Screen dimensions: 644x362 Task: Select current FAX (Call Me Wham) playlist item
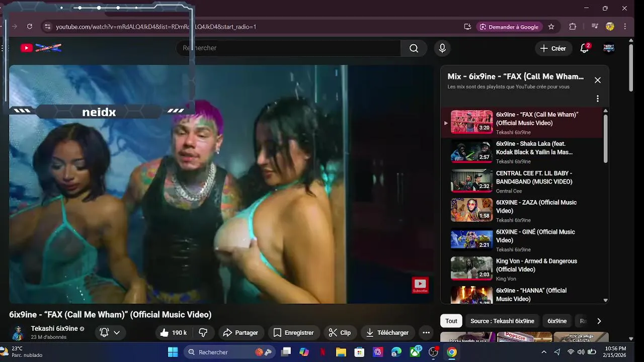(522, 123)
